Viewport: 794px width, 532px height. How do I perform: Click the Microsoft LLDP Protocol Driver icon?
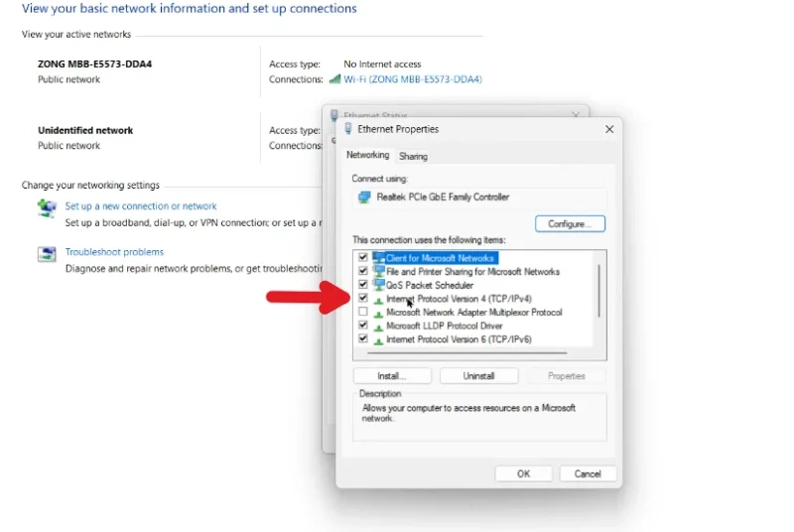pos(378,327)
